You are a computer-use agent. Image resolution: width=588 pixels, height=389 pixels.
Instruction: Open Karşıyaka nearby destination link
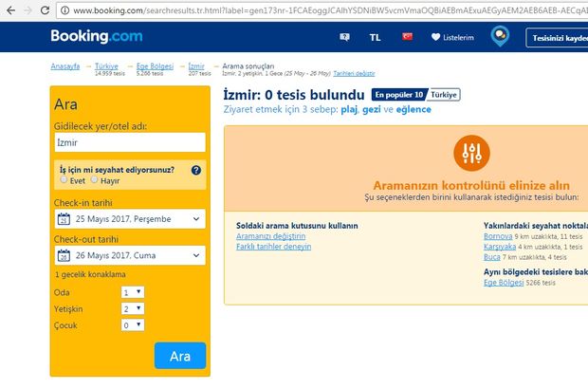coord(500,247)
